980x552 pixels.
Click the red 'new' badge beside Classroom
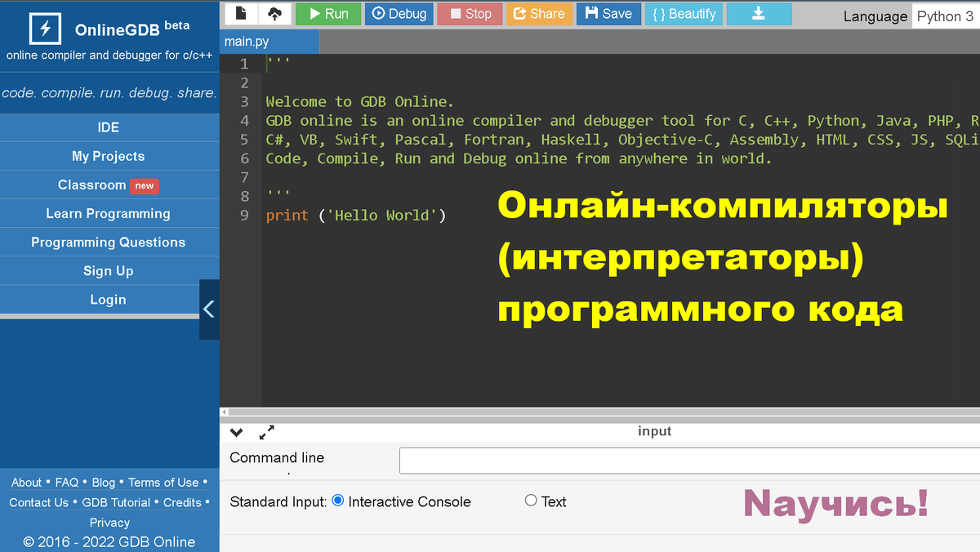pyautogui.click(x=145, y=185)
